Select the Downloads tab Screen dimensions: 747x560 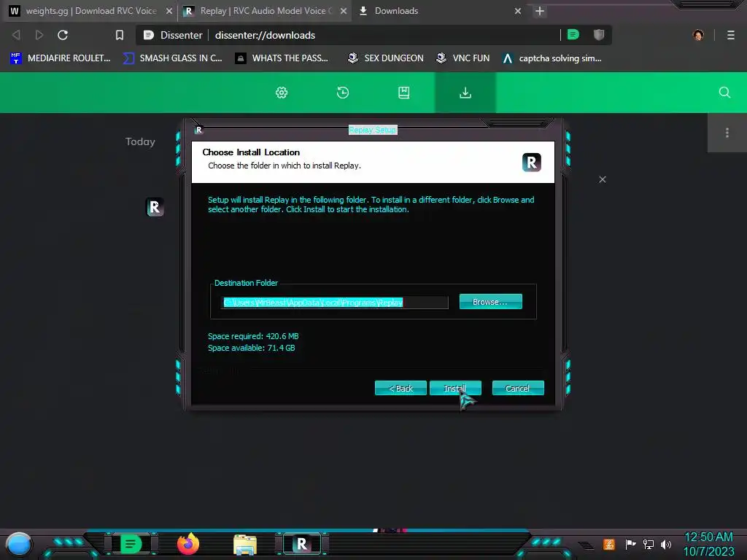[438, 11]
